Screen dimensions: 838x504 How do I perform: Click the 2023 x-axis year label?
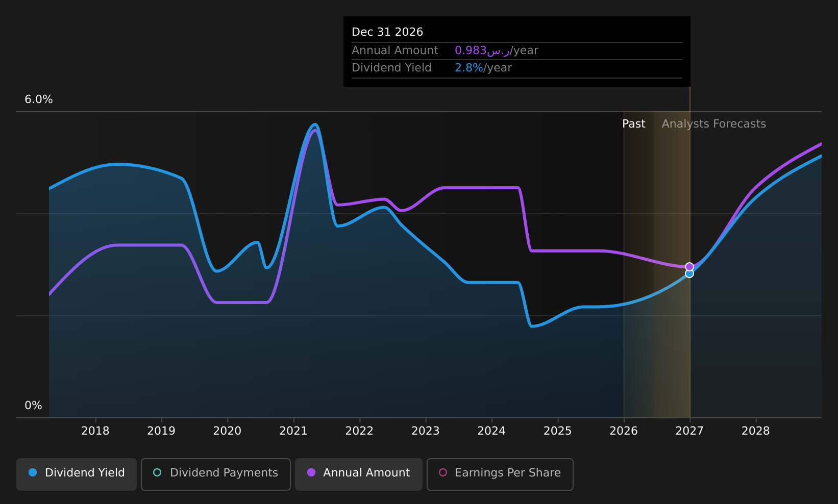[x=426, y=431]
